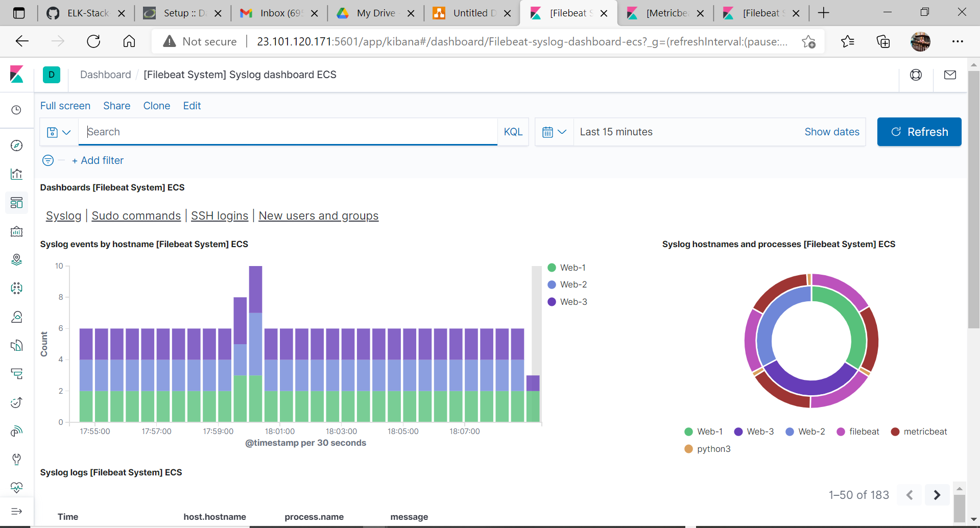Screen dimensions: 980x528
Task: Open the Discover app from the sidebar
Action: (17, 146)
